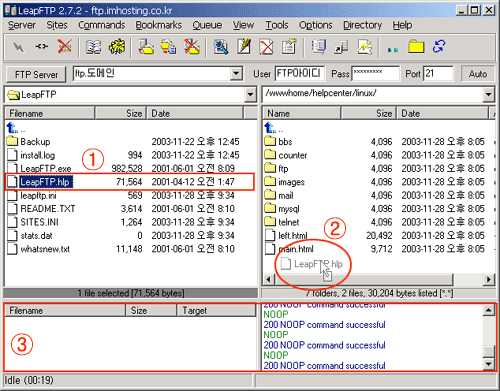Image resolution: width=500 pixels, height=391 pixels.
Task: Click the clipboard properties icon
Action: 289,47
